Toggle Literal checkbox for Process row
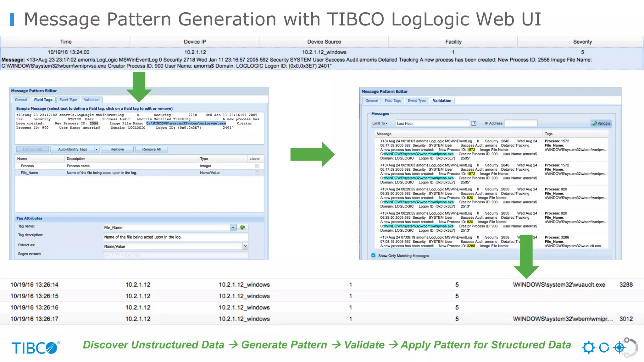 coord(257,166)
